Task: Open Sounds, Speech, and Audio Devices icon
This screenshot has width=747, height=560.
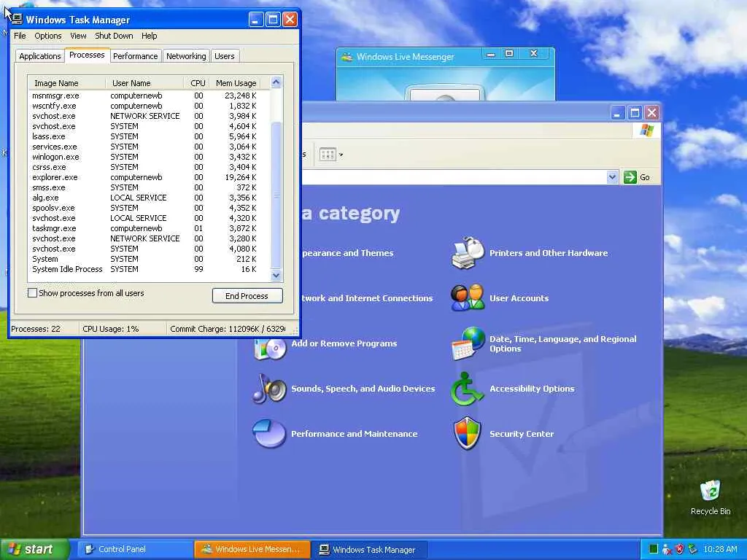Action: 269,389
